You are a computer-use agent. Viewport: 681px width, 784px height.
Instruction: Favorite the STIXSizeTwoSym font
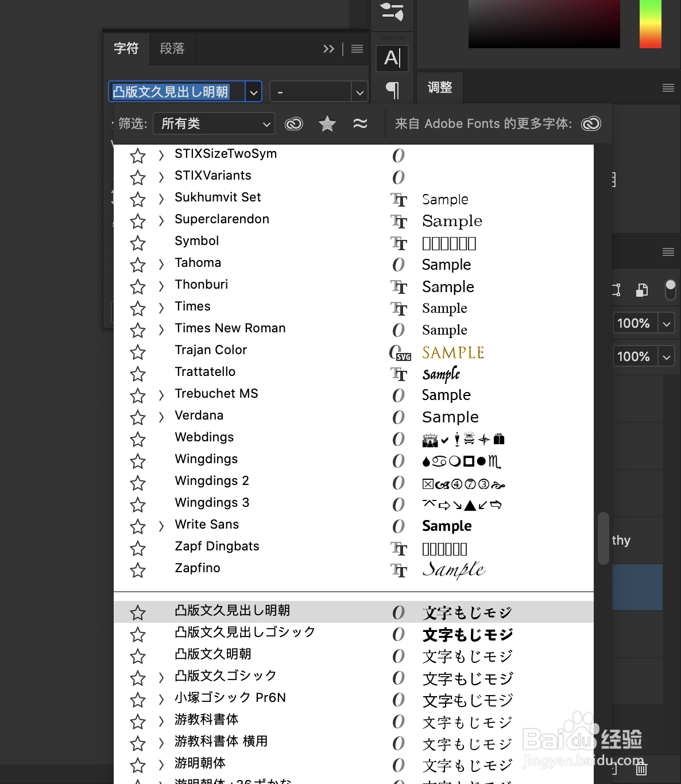click(138, 156)
